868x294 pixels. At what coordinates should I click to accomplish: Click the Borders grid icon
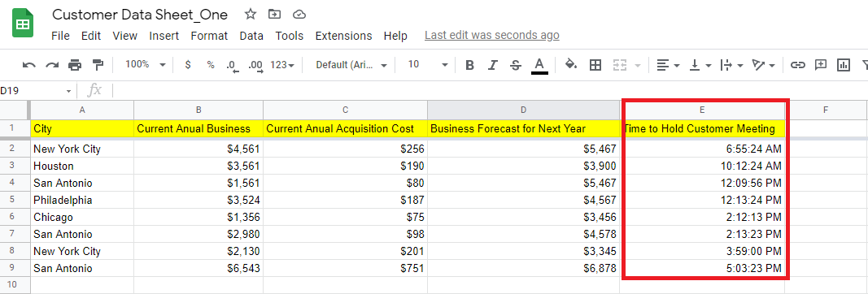tap(595, 65)
